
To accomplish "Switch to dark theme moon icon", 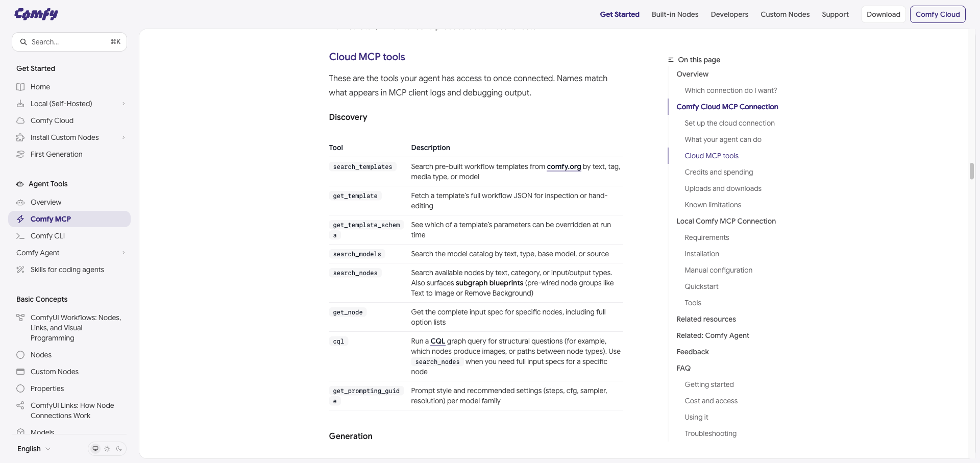I will click(x=119, y=449).
